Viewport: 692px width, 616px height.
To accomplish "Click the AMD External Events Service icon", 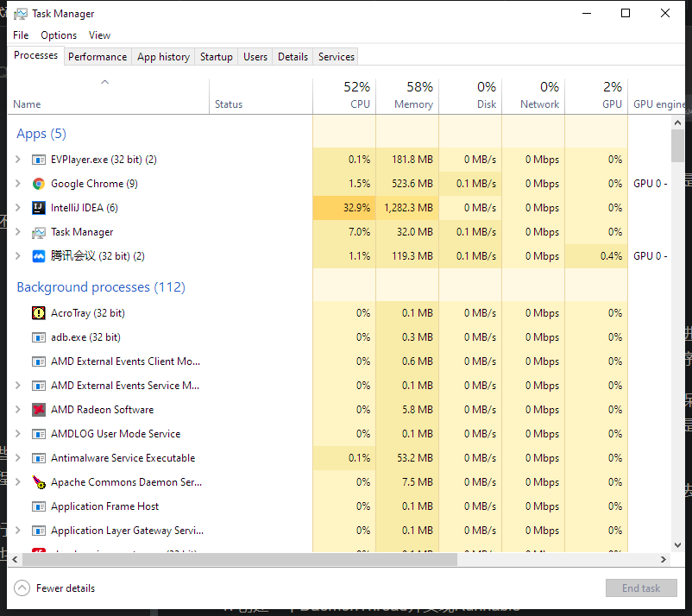I will 38,386.
